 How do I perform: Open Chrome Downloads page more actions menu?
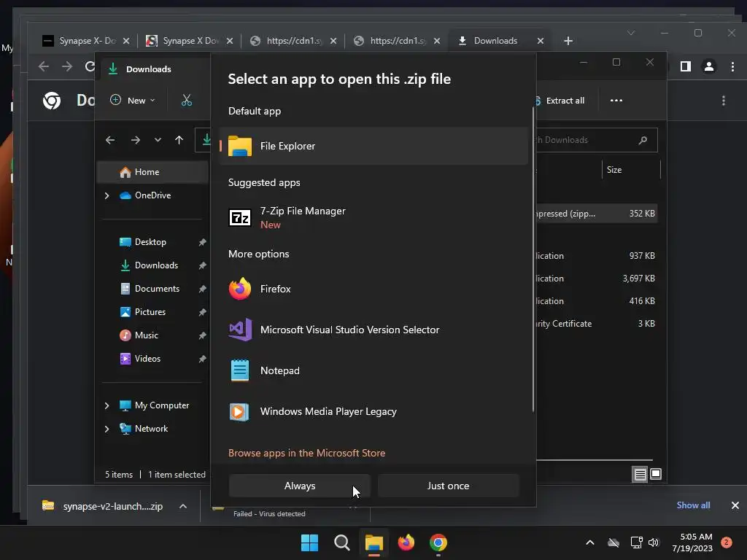[723, 101]
